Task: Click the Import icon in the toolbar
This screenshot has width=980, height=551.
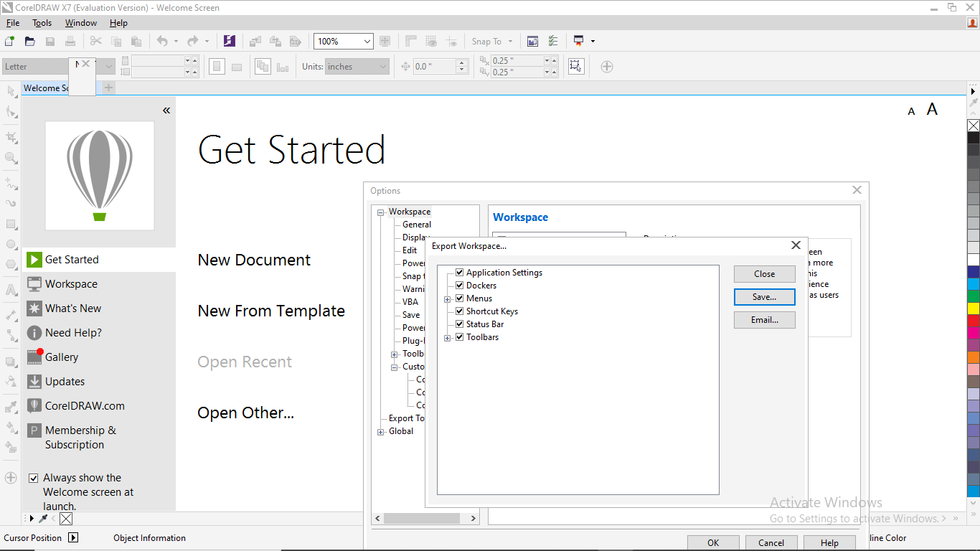Action: tap(255, 41)
